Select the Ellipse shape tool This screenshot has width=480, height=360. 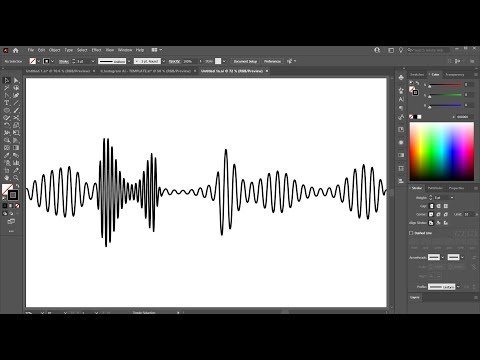pos(6,110)
